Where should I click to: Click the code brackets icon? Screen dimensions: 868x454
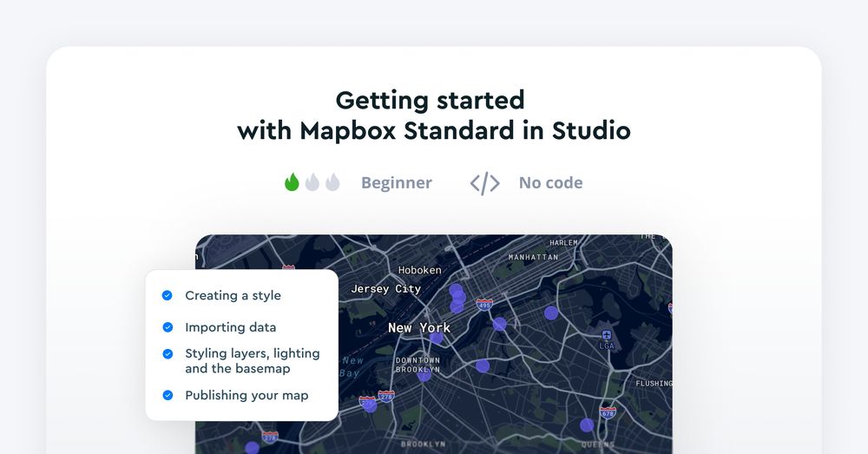click(x=485, y=182)
